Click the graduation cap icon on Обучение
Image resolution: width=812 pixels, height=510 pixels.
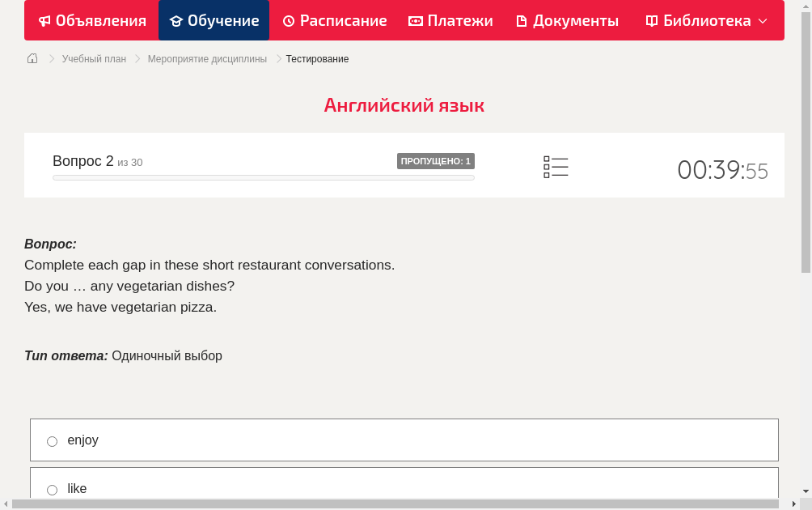[x=176, y=20]
